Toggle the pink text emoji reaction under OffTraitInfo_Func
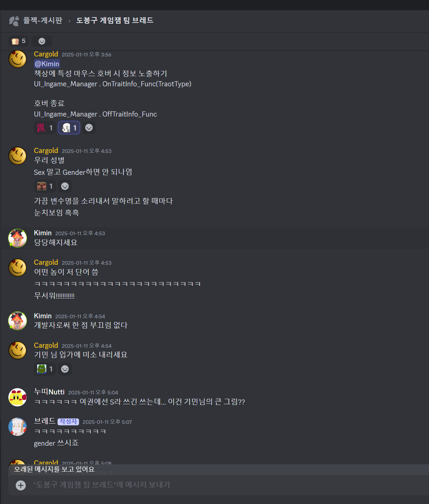 [45, 128]
